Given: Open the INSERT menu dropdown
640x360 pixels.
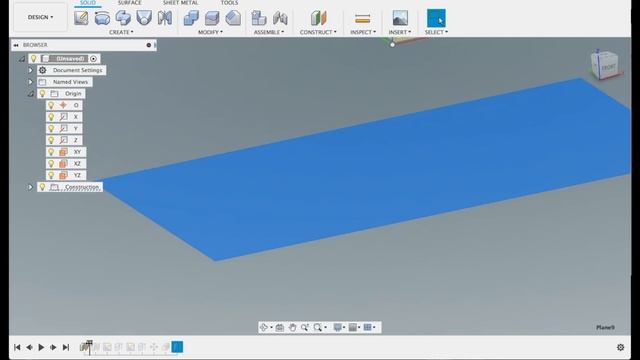Looking at the screenshot, I should click(x=400, y=32).
